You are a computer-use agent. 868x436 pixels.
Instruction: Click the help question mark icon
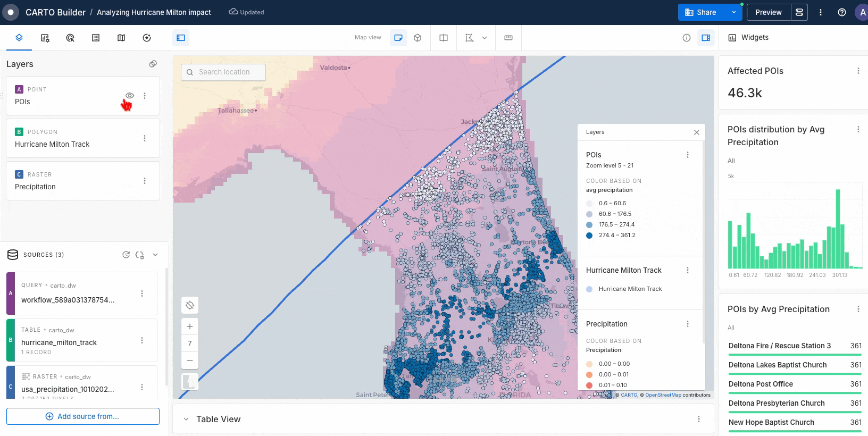tap(842, 12)
